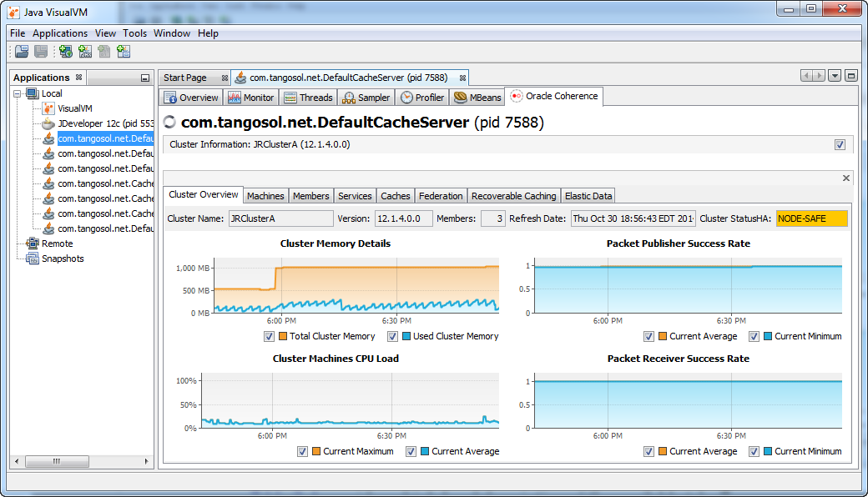This screenshot has width=868, height=497.
Task: Switch to the Recoverable Caching tab
Action: click(514, 196)
